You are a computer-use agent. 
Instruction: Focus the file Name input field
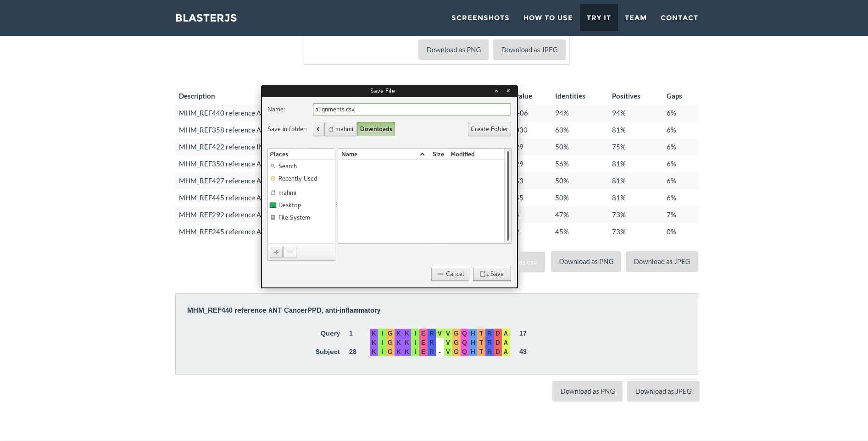[412, 110]
